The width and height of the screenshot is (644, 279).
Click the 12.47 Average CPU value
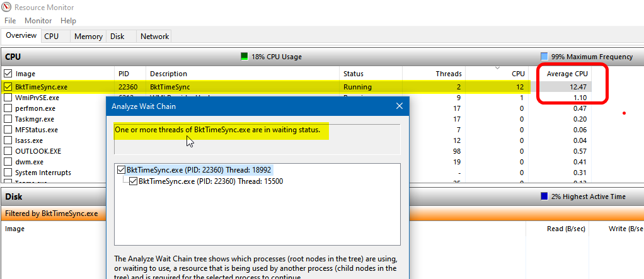tap(577, 87)
